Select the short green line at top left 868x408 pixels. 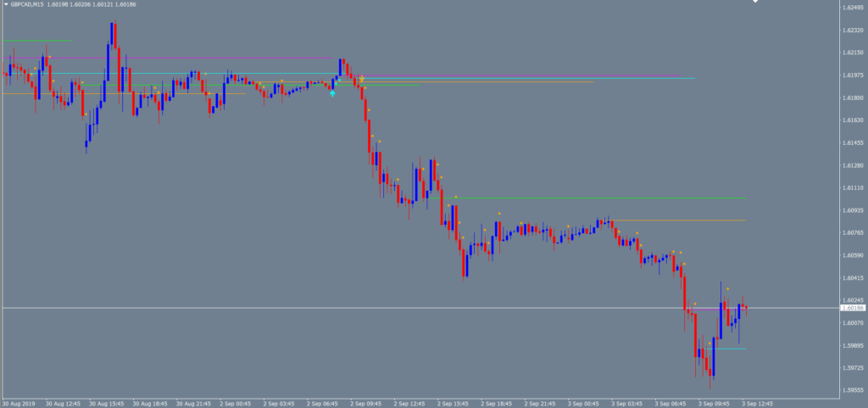coord(37,41)
